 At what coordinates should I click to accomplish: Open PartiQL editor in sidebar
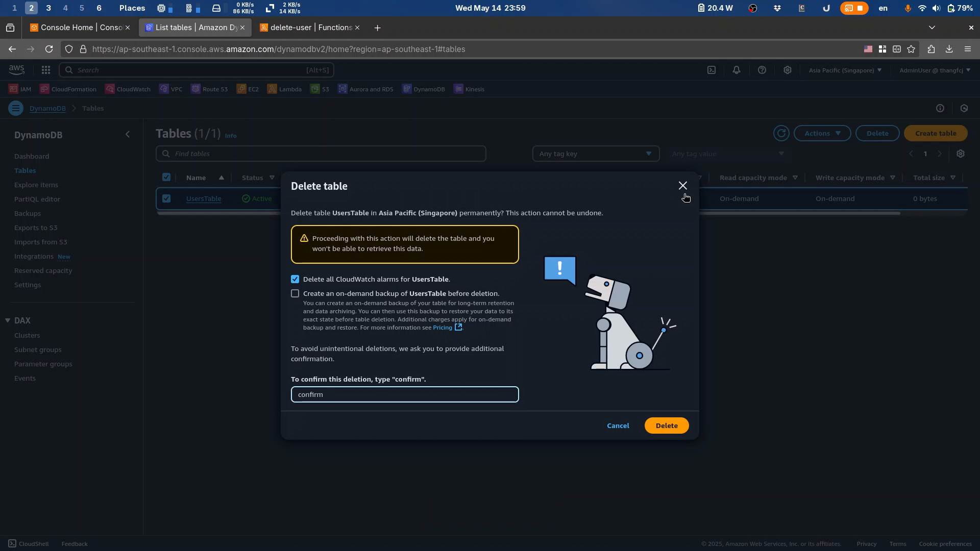click(x=37, y=199)
